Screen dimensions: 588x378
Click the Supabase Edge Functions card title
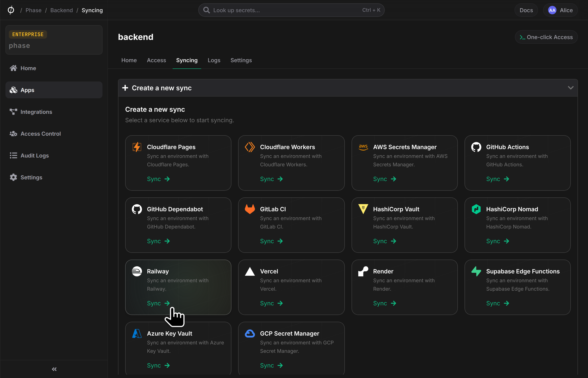click(x=523, y=271)
